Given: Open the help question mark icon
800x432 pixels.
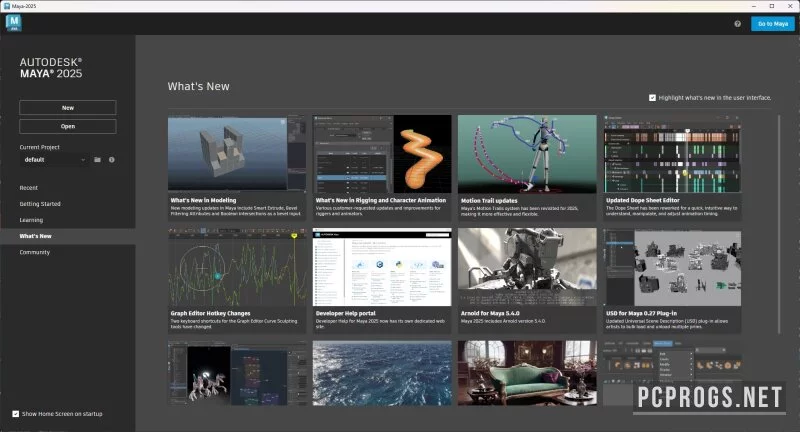Looking at the screenshot, I should [x=737, y=24].
